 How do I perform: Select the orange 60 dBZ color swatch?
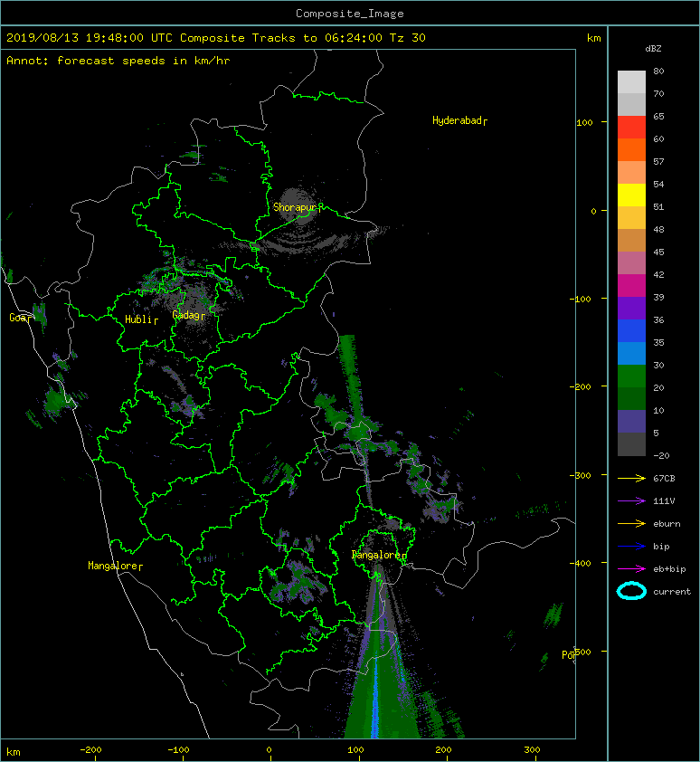pyautogui.click(x=631, y=149)
